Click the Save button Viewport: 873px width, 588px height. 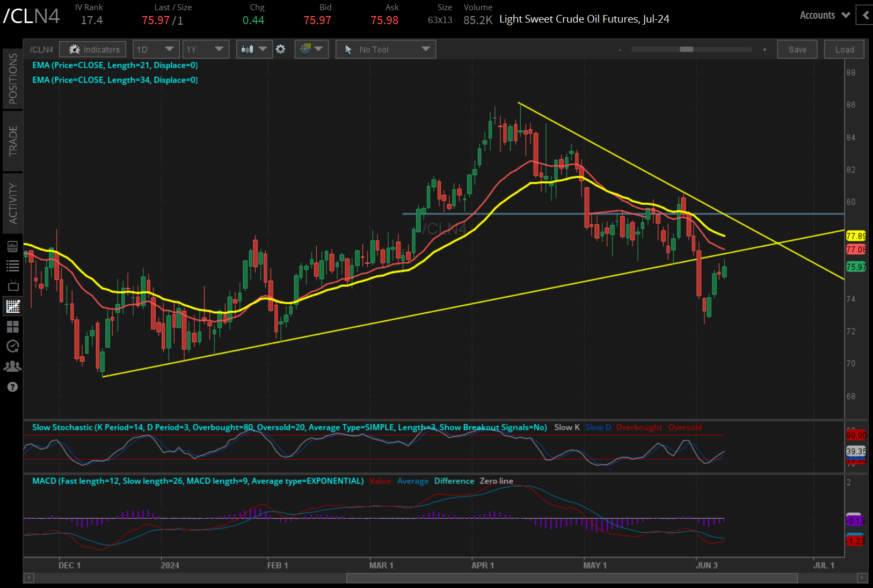797,49
